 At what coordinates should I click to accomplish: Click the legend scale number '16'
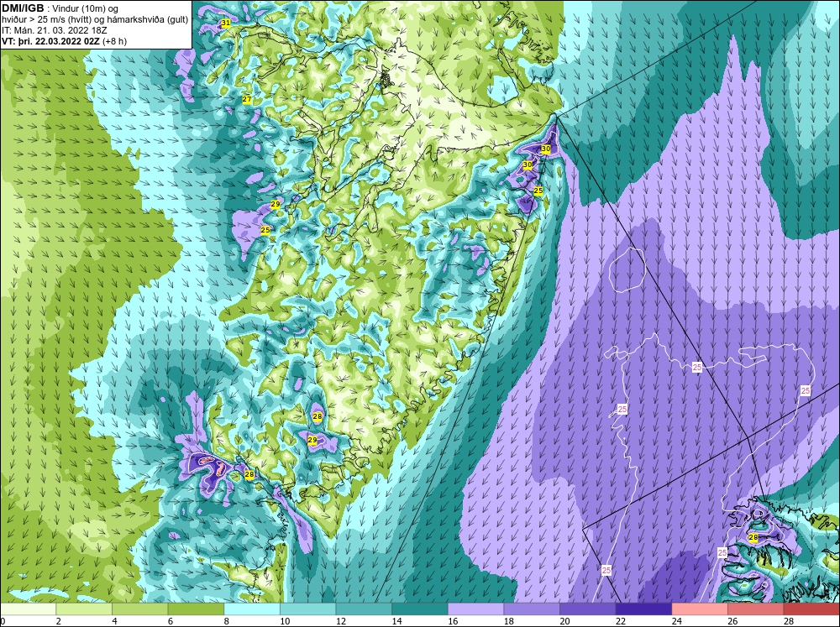point(452,621)
